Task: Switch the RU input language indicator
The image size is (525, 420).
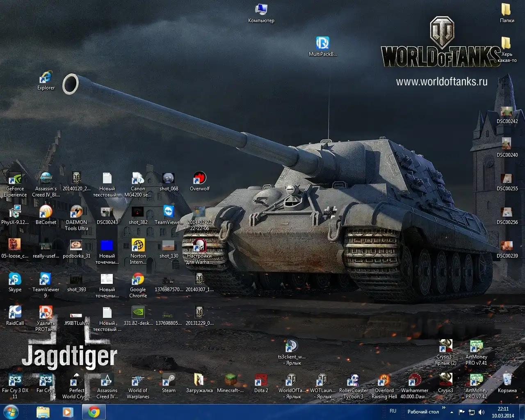Action: click(393, 411)
